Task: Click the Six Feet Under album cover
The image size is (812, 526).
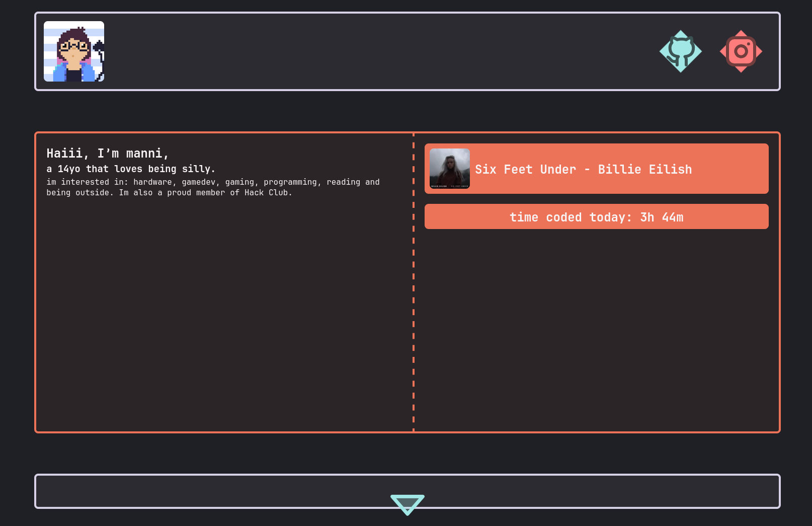Action: [449, 169]
